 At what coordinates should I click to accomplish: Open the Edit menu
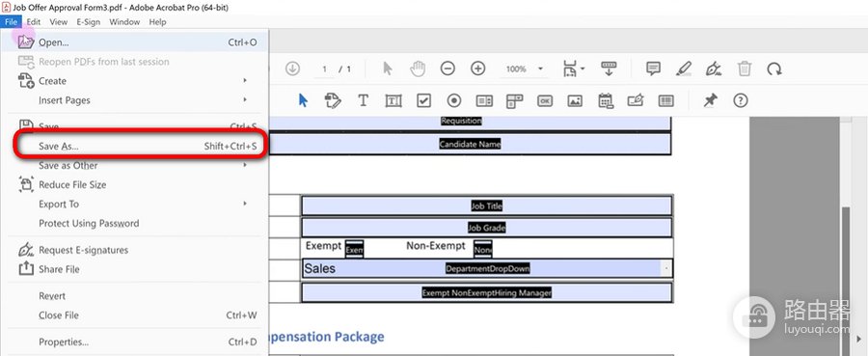point(34,22)
